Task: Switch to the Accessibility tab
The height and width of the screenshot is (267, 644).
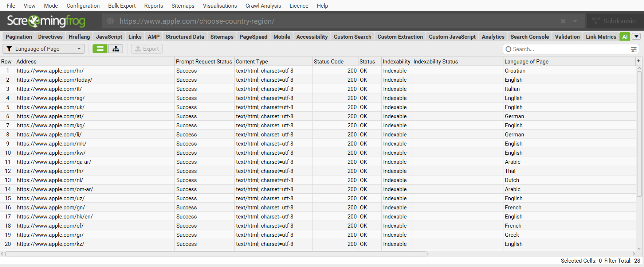Action: tap(312, 37)
